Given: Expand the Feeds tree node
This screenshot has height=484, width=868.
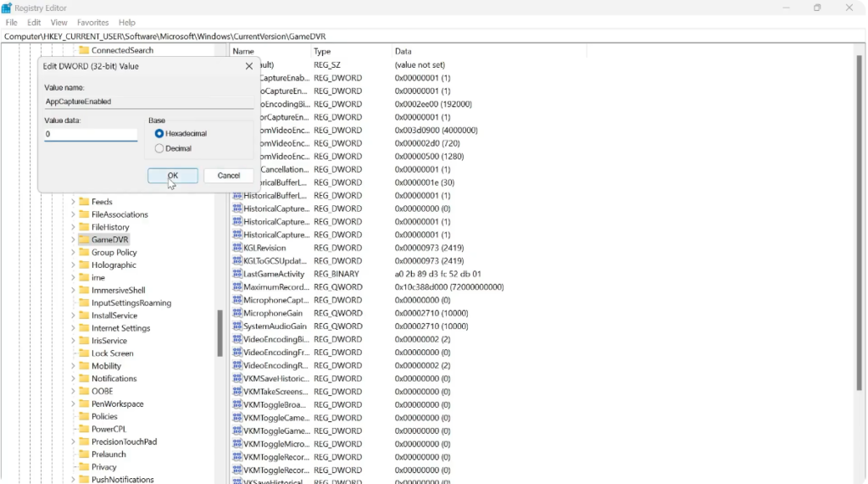Looking at the screenshot, I should [x=73, y=202].
